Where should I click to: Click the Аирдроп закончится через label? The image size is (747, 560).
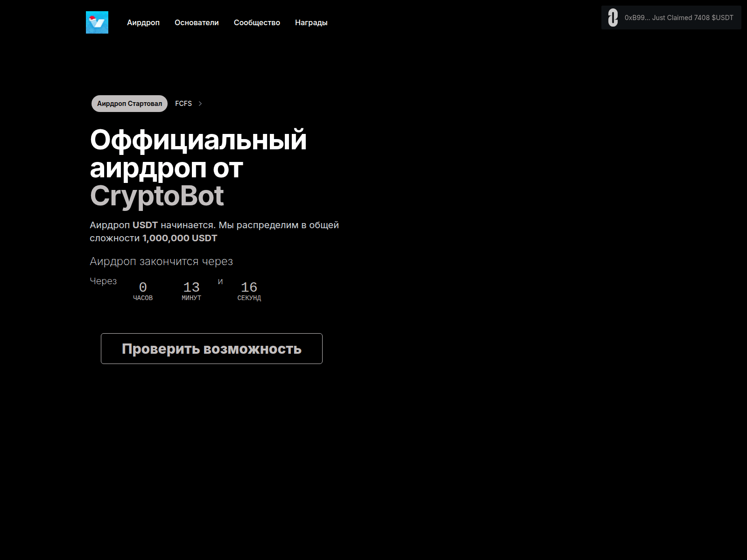[x=161, y=261]
